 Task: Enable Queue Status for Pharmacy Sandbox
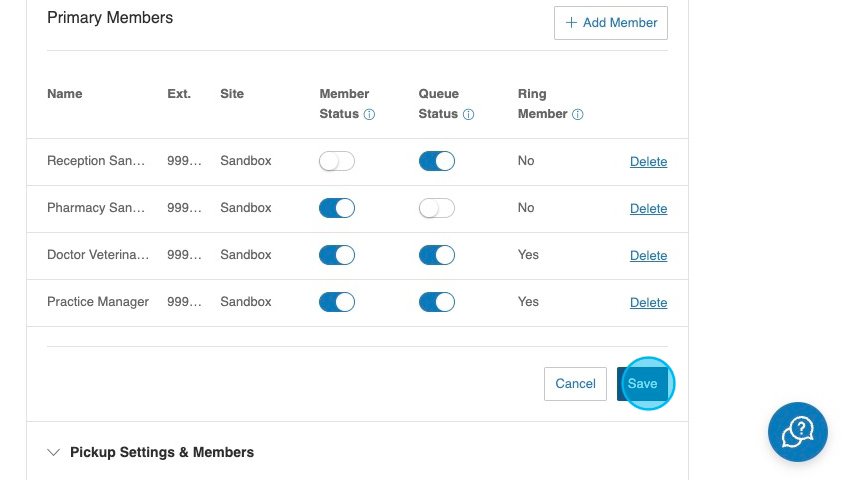tap(436, 208)
